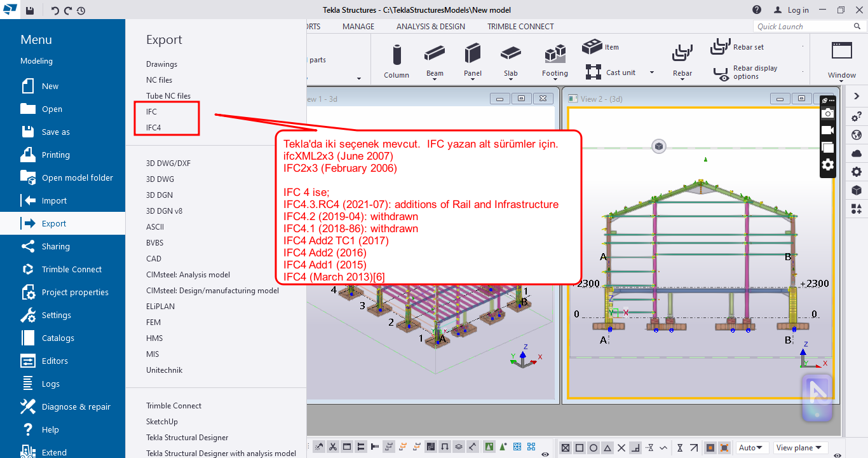The width and height of the screenshot is (868, 458).
Task: Toggle the square snap to end points switch
Action: point(580,448)
